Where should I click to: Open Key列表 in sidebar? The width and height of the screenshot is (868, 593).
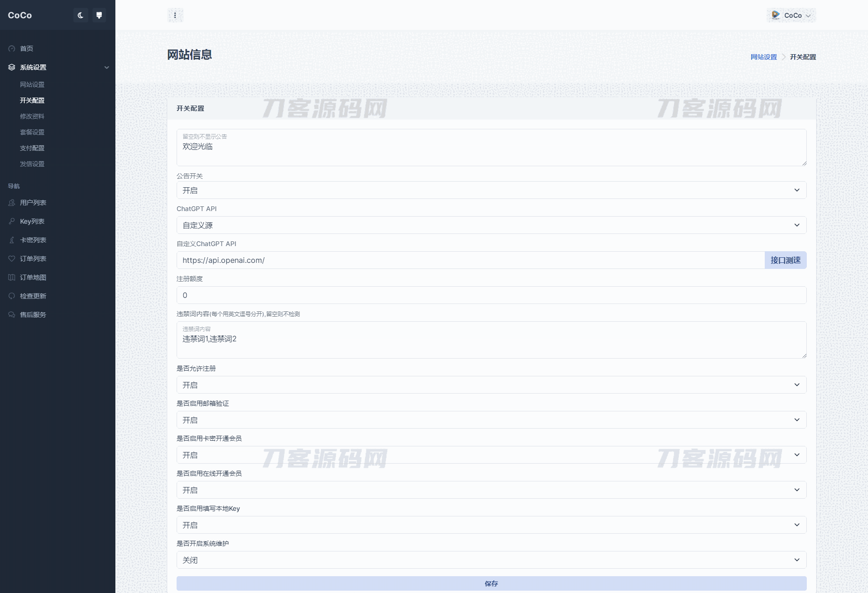[32, 221]
